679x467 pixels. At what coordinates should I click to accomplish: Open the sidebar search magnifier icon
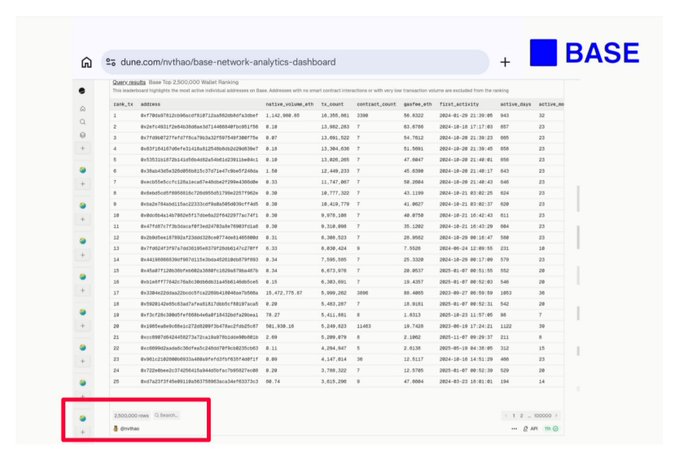[x=83, y=122]
